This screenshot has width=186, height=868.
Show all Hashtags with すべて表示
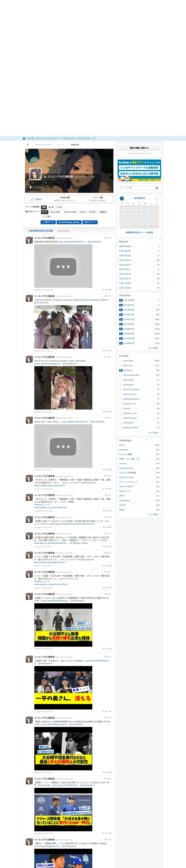click(x=154, y=515)
